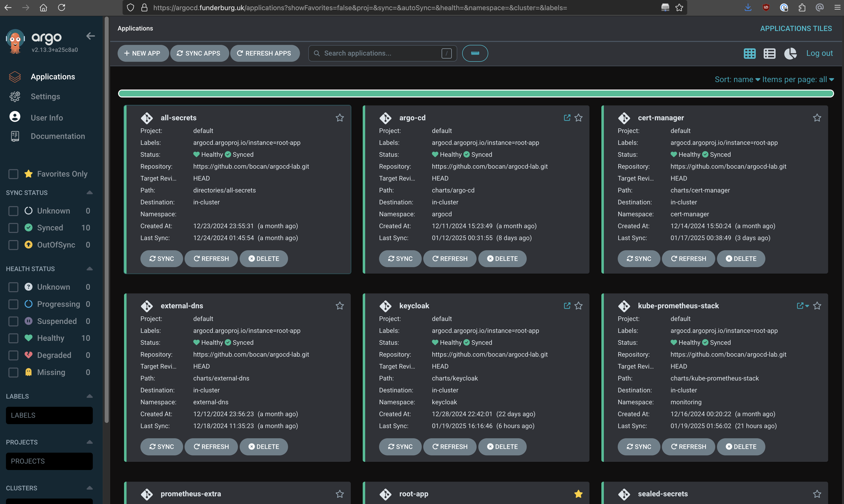Screen dimensions: 844x504
Task: Open uBlock Origin extension icon
Action: coord(766,7)
